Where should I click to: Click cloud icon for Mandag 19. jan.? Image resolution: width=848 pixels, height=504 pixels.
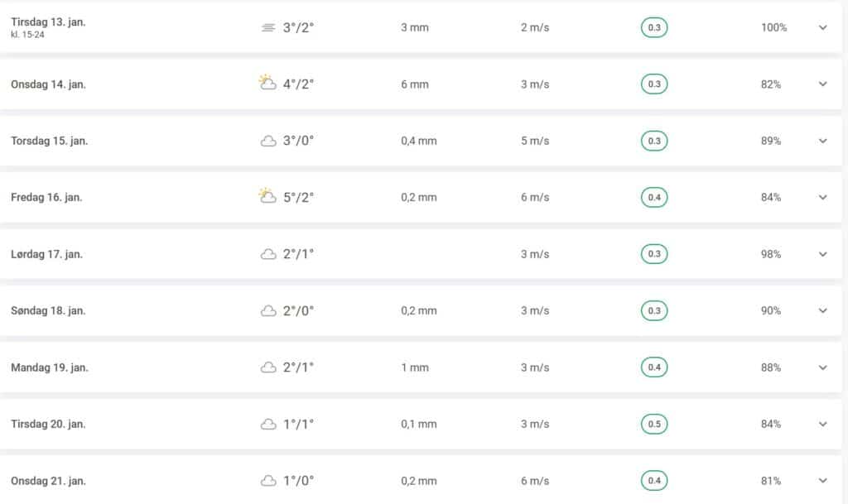coord(268,367)
